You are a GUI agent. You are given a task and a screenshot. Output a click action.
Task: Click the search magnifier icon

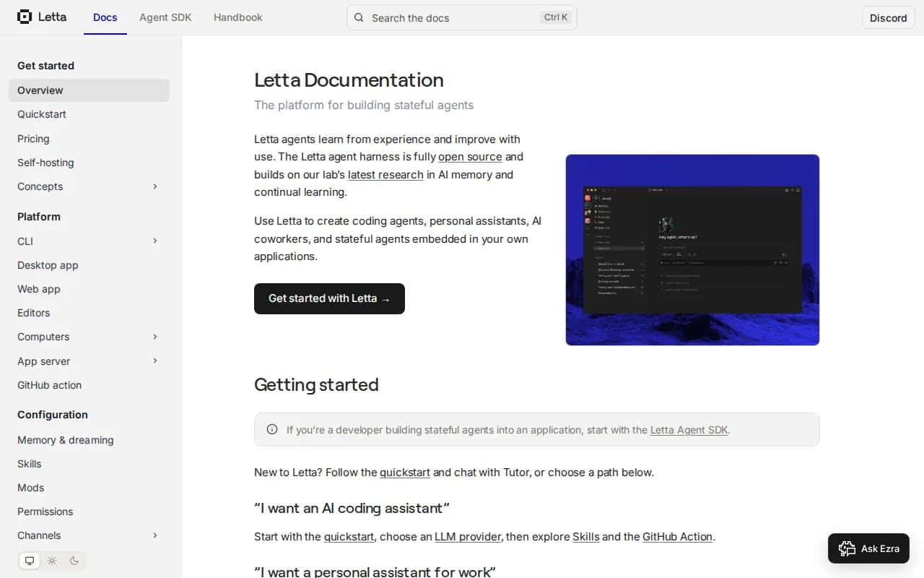pyautogui.click(x=359, y=17)
